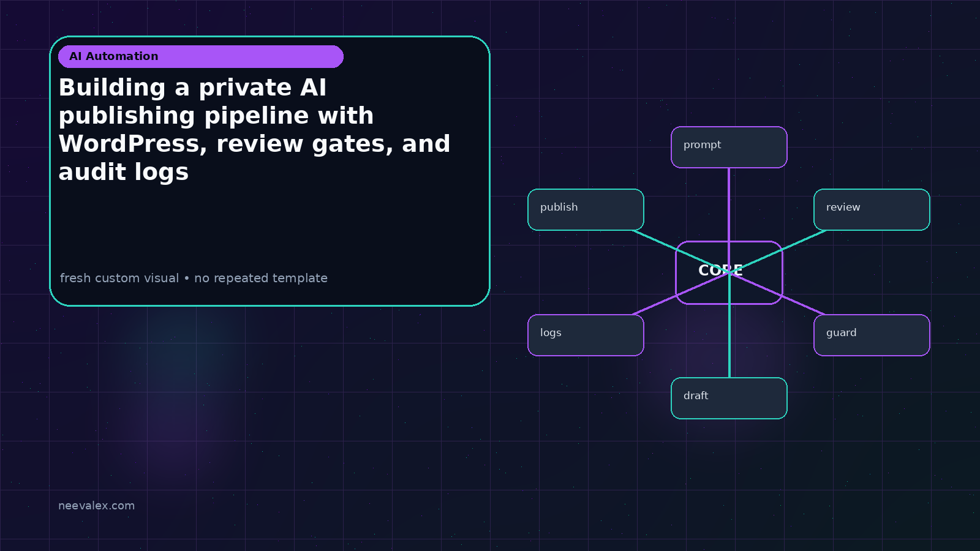This screenshot has height=551, width=980.
Task: Select the review node box
Action: pyautogui.click(x=872, y=209)
